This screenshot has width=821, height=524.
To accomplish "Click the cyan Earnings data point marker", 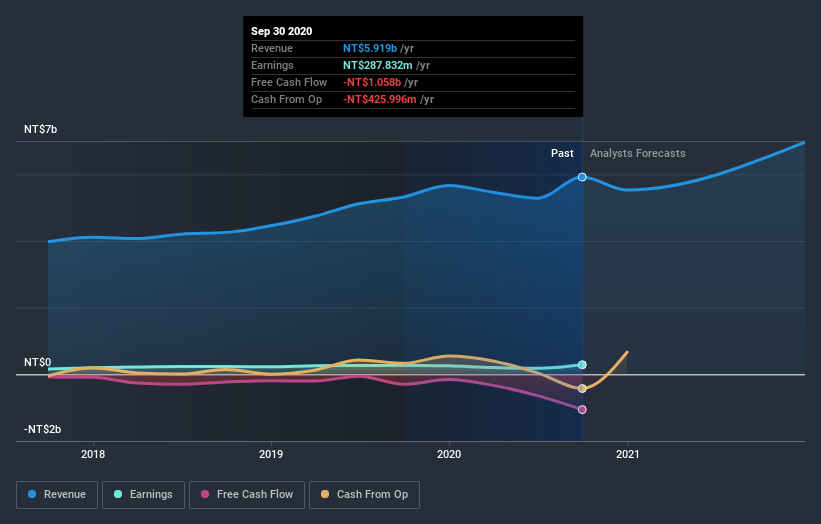I will (x=582, y=365).
